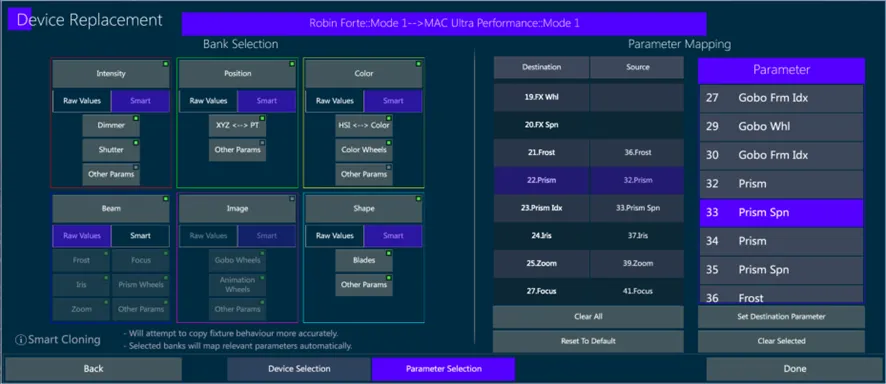Choose parameter 29 Gobo Whl
The height and width of the screenshot is (384, 886).
[x=781, y=126]
